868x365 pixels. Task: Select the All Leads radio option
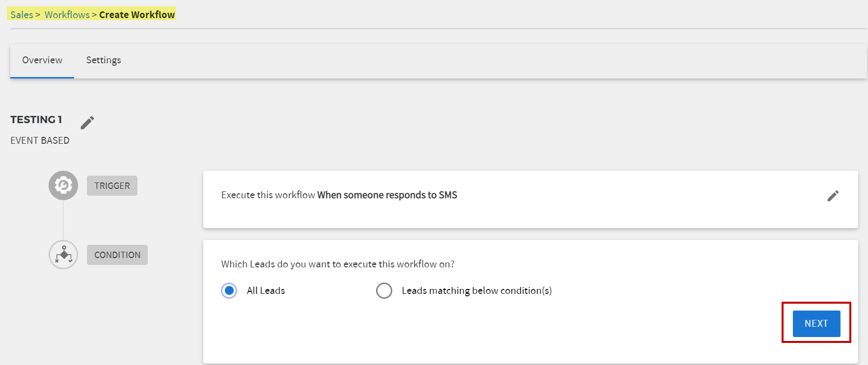[229, 290]
